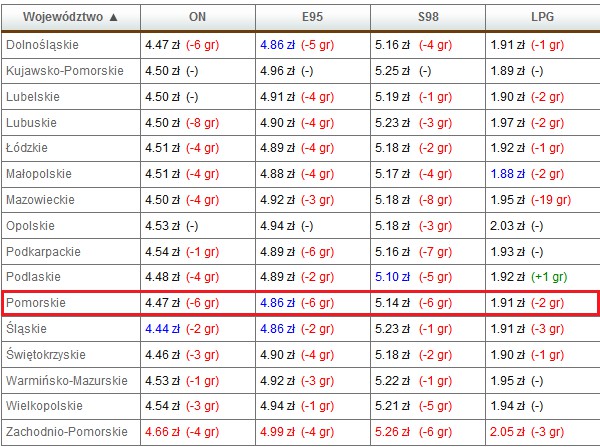Sort table by ON column header
Image resolution: width=600 pixels, height=447 pixels.
coord(198,17)
